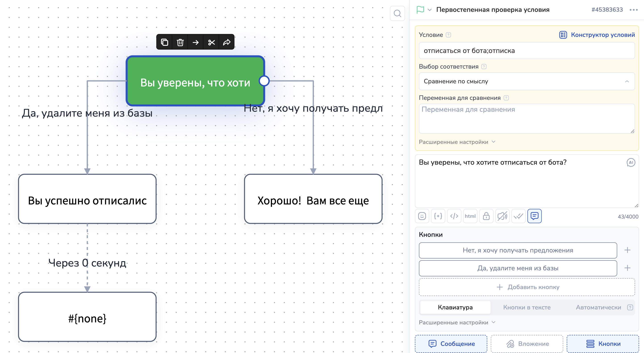
Task: Click the trash delete icon above green block
Action: pos(180,42)
